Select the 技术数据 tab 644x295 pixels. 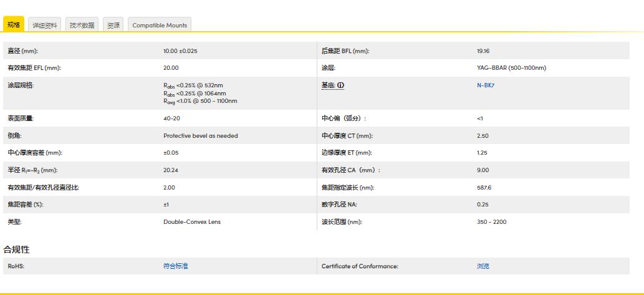[x=82, y=25]
